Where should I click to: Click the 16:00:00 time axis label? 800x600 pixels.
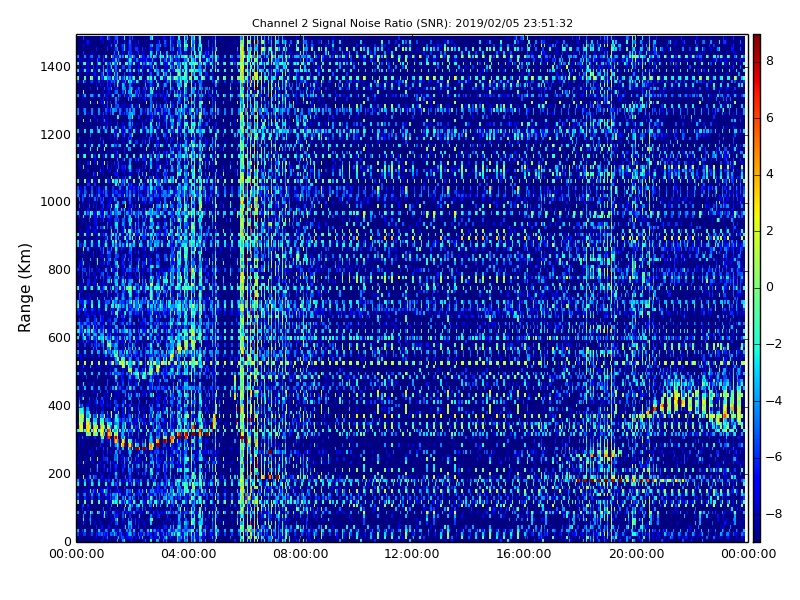point(524,554)
